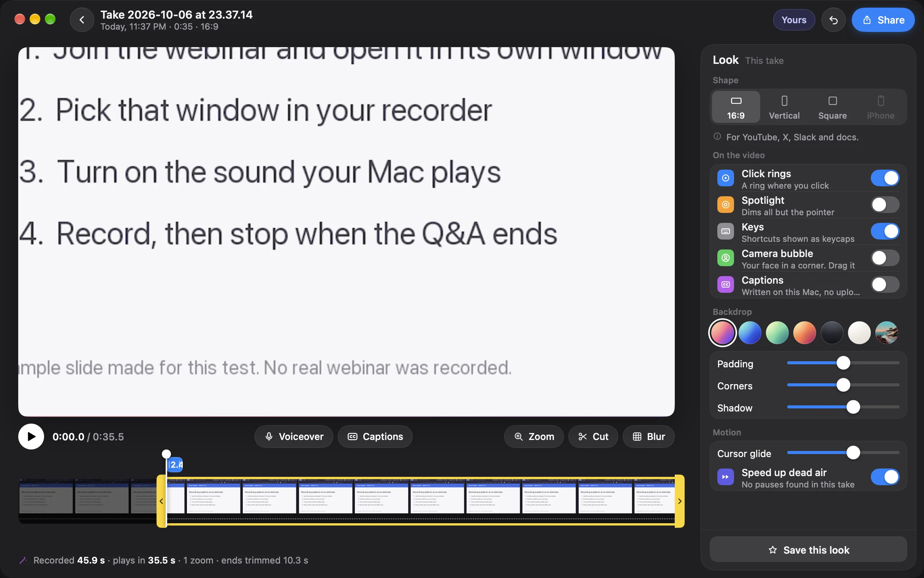This screenshot has width=924, height=578.
Task: Click the Click rings blue icon
Action: pos(725,178)
